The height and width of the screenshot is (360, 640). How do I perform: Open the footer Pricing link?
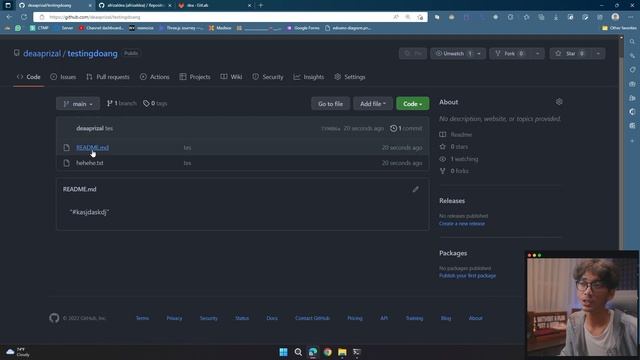[355, 318]
